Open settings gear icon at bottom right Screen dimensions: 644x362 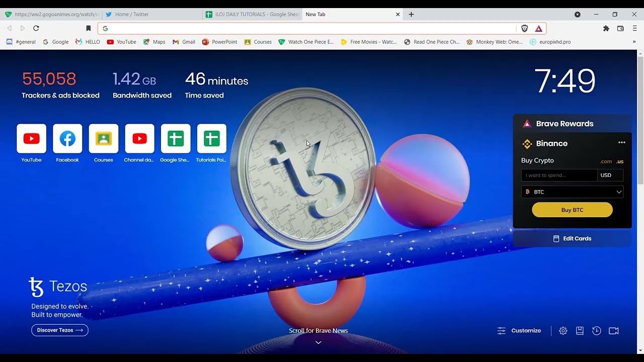[x=563, y=331]
